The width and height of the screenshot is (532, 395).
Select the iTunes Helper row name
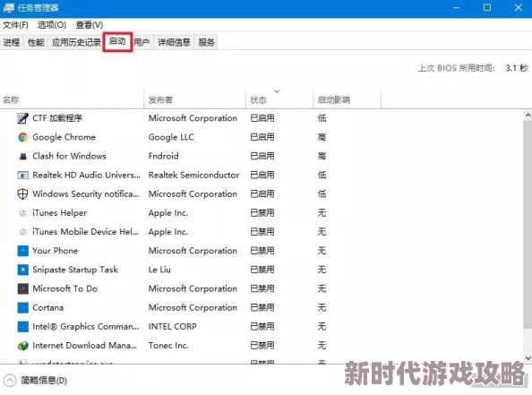[x=59, y=213]
